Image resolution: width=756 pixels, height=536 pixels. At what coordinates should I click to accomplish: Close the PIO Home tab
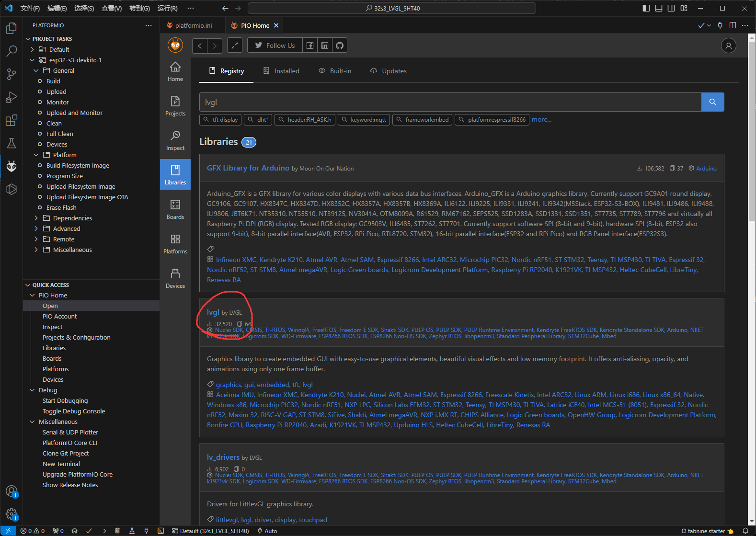coord(276,25)
